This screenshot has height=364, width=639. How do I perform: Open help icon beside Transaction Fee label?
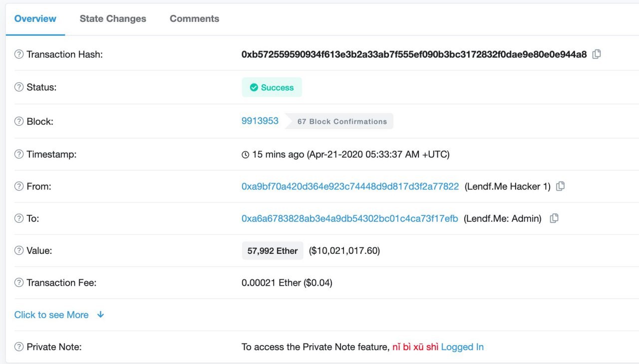(x=19, y=283)
